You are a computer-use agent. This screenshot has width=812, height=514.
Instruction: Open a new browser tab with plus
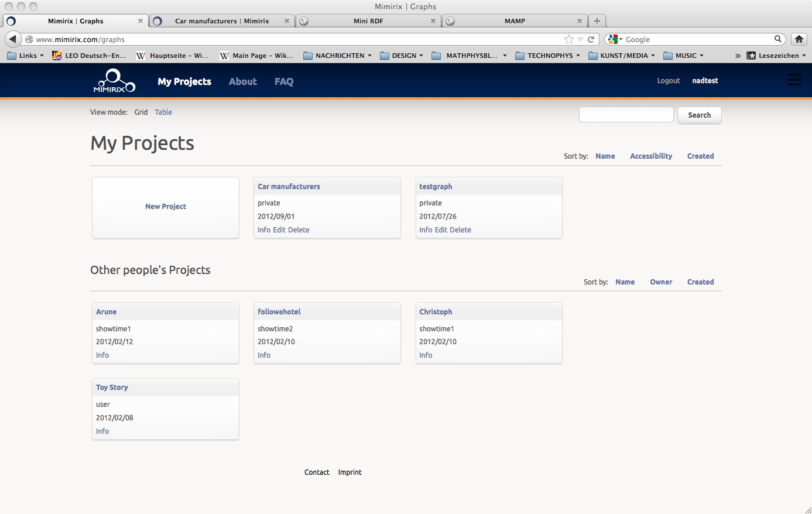point(597,21)
